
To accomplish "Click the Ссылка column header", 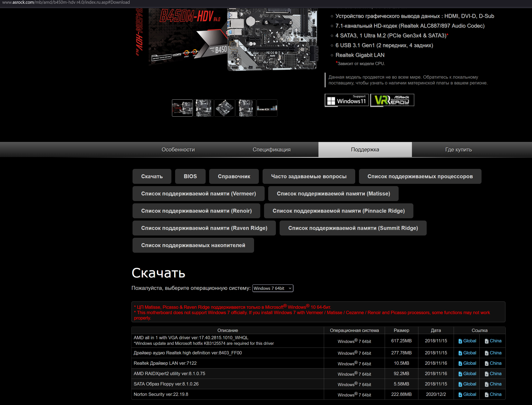I will pyautogui.click(x=480, y=331).
